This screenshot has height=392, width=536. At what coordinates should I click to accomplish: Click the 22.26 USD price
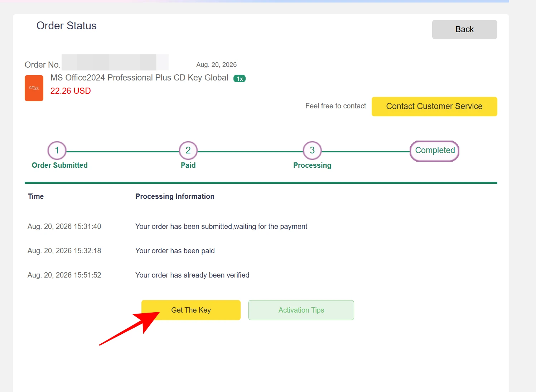pos(71,91)
